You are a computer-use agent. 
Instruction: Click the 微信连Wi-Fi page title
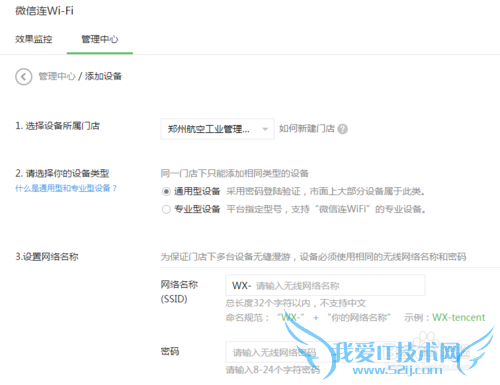[44, 11]
